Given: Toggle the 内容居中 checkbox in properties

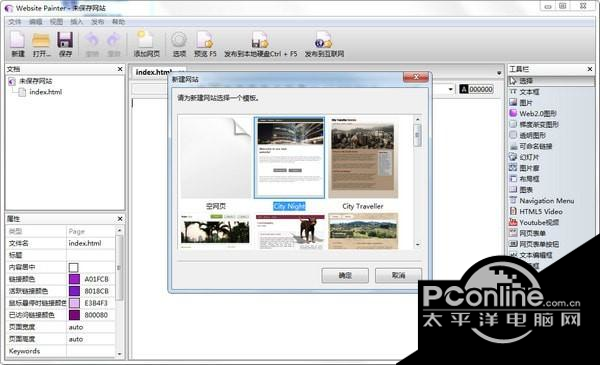Looking at the screenshot, I should pyautogui.click(x=73, y=267).
